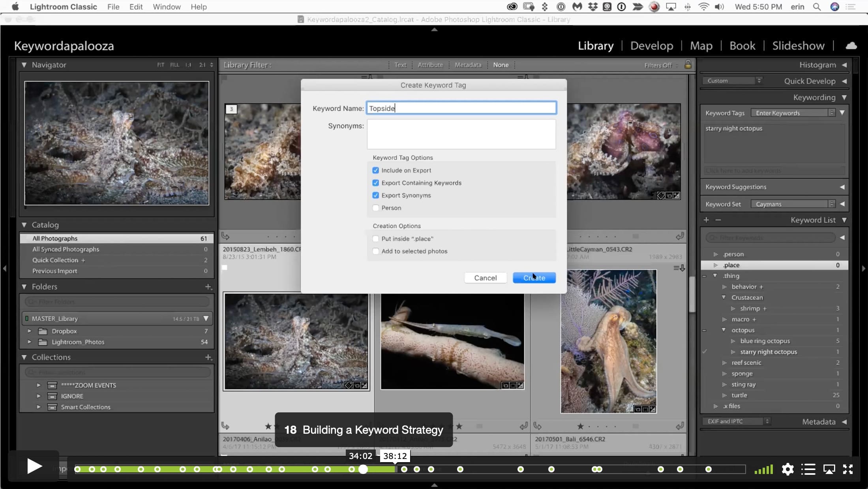This screenshot has height=489, width=868.
Task: Click the Folders panel plus icon
Action: [x=208, y=287]
